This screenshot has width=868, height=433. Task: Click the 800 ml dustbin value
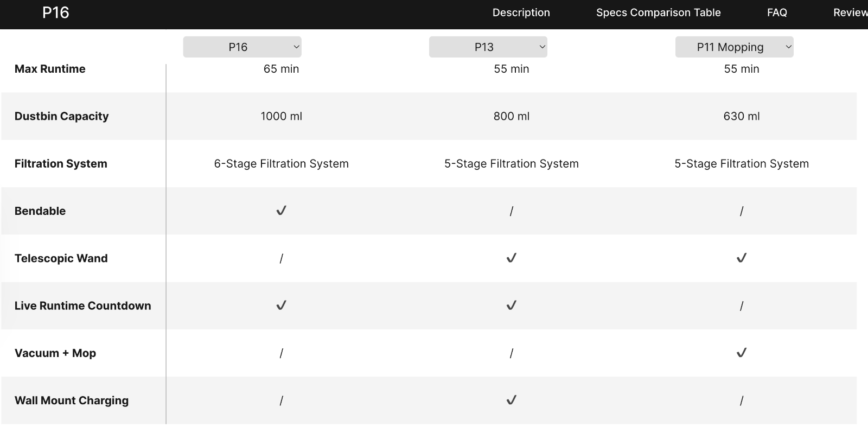pyautogui.click(x=511, y=116)
